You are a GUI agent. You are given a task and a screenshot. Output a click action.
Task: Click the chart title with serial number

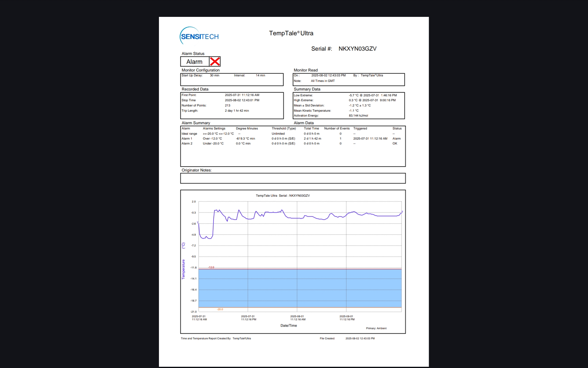pyautogui.click(x=283, y=196)
